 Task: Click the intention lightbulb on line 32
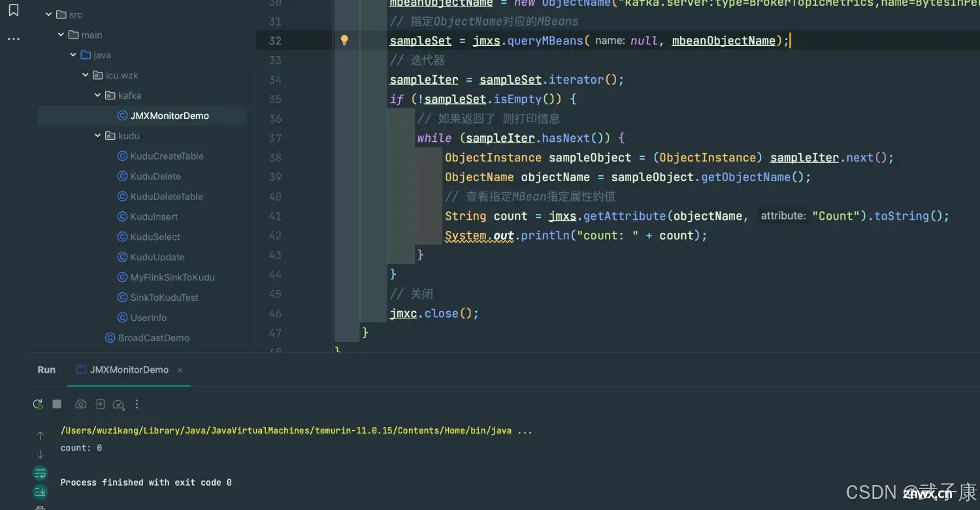pos(344,41)
